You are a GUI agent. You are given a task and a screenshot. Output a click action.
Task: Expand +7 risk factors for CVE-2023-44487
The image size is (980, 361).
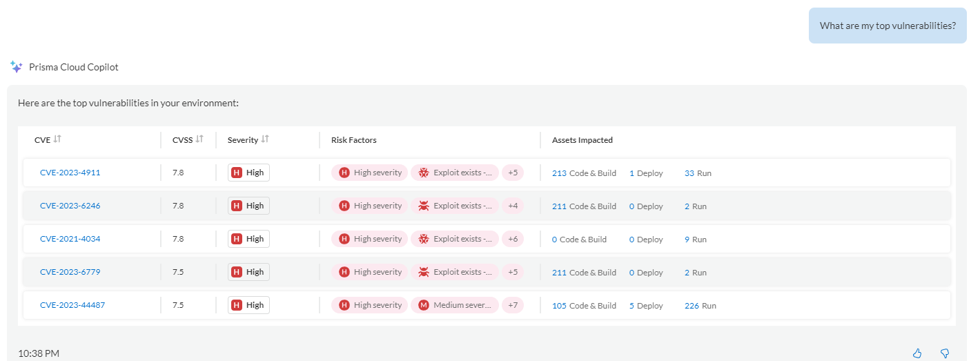click(x=513, y=305)
